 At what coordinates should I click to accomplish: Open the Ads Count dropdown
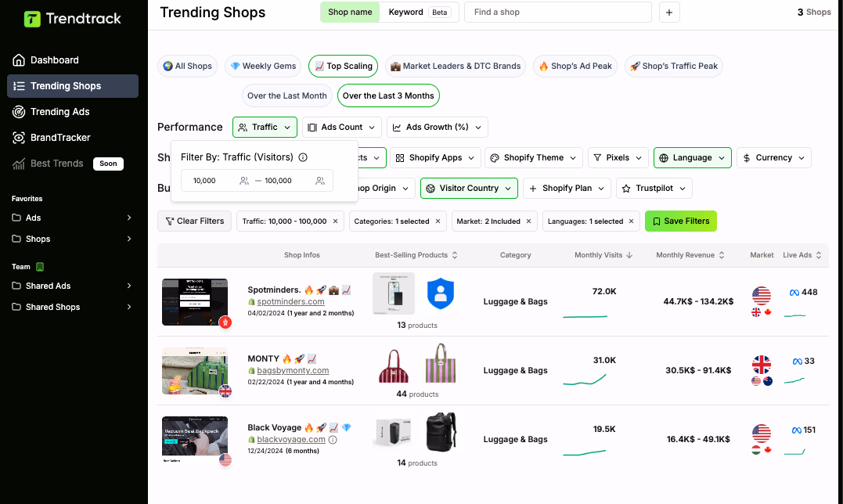342,128
